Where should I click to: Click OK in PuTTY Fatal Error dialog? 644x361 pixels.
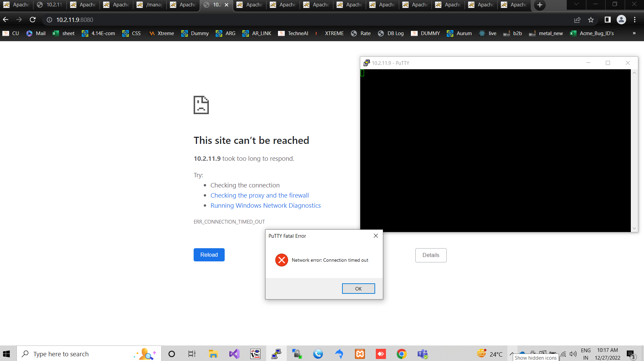point(358,288)
